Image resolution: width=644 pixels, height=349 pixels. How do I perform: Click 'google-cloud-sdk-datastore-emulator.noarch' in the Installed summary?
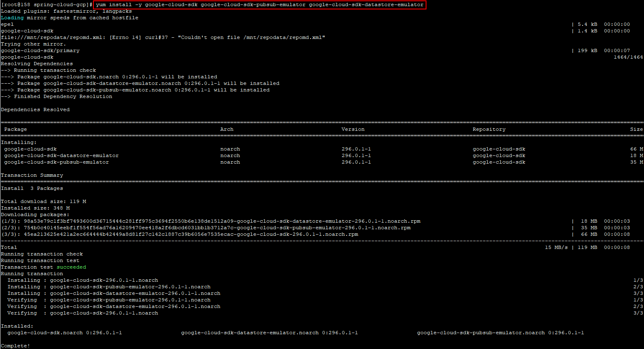tap(250, 333)
